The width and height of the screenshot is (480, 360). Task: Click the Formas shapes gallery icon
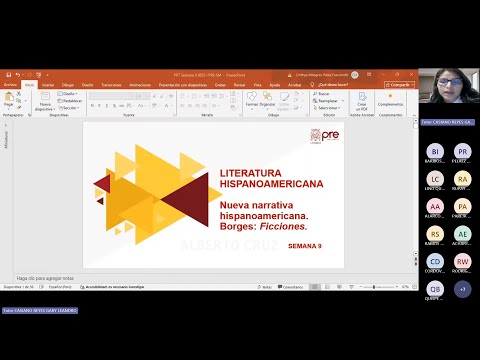click(x=252, y=96)
